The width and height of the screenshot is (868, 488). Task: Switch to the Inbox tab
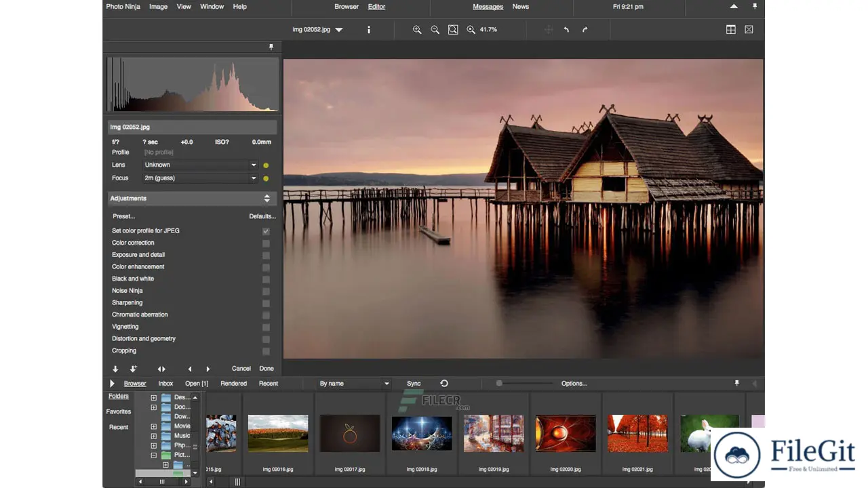165,384
